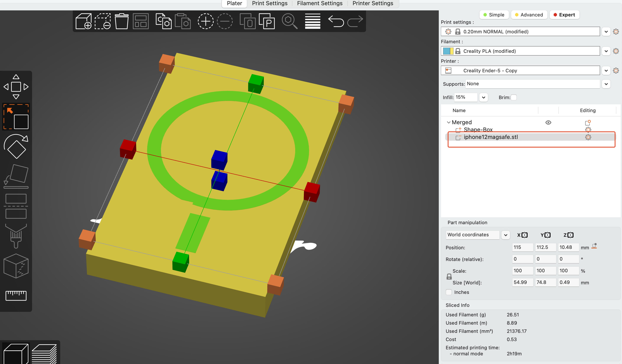Image resolution: width=622 pixels, height=364 pixels.
Task: Open the Supports dropdown
Action: coord(606,84)
